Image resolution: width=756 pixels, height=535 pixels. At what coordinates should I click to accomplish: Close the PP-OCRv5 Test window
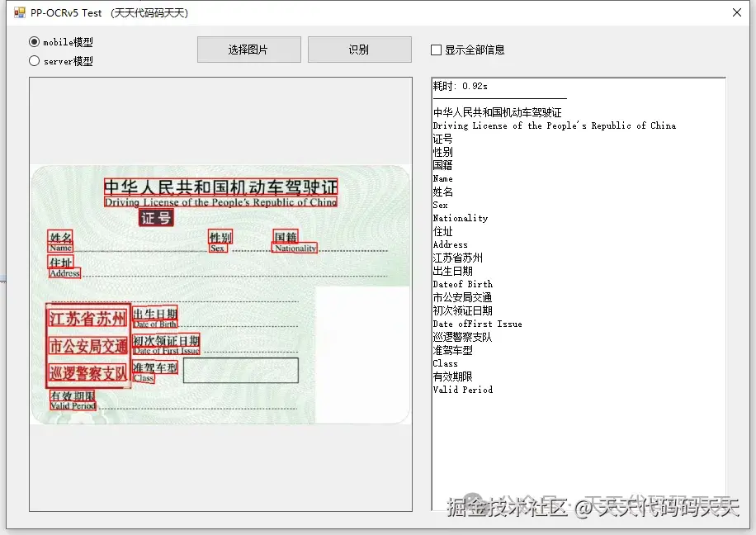click(737, 12)
